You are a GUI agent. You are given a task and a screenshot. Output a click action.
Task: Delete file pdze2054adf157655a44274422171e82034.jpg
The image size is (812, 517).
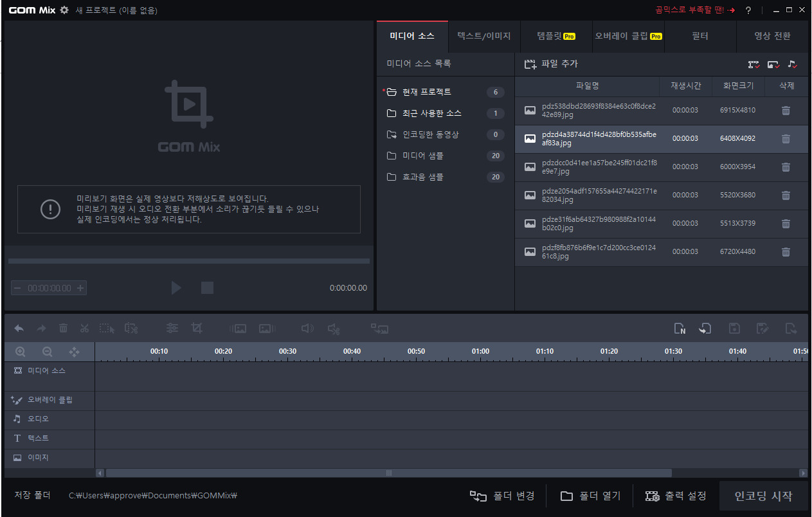pos(786,195)
